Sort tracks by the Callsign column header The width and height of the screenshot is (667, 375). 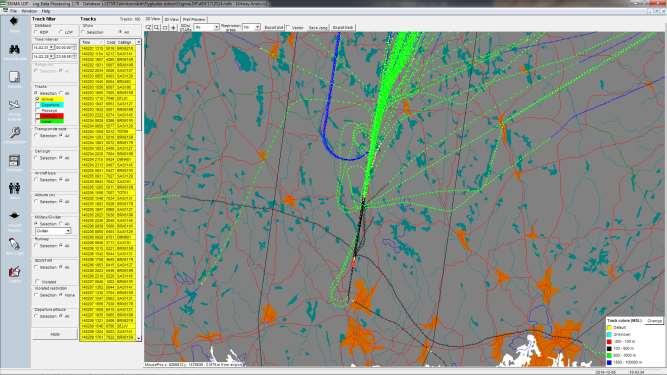click(126, 42)
